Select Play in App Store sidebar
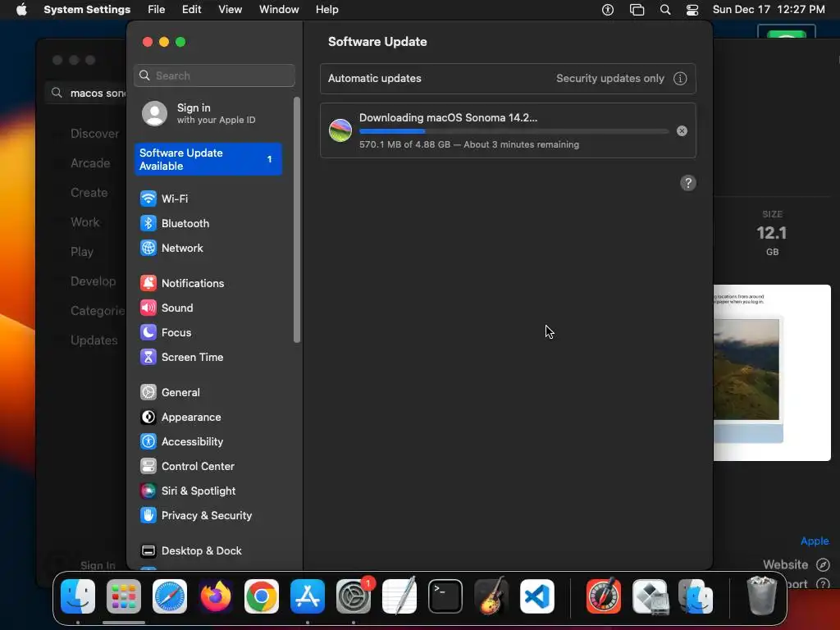 pyautogui.click(x=82, y=252)
